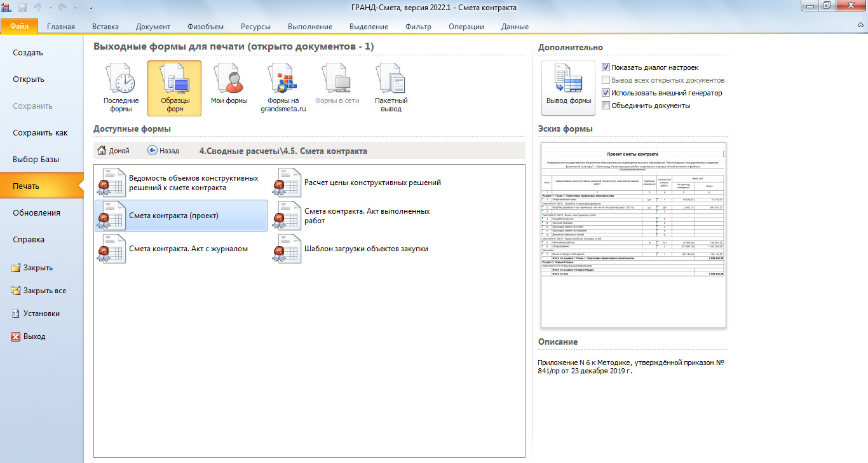This screenshot has width=868, height=463.
Task: Switch to the Главная ribbon tab
Action: tap(60, 27)
